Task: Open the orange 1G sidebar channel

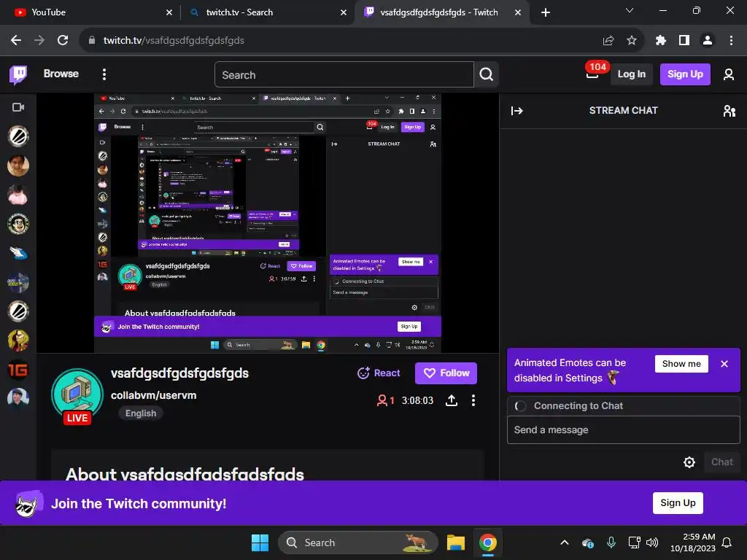Action: tap(18, 370)
